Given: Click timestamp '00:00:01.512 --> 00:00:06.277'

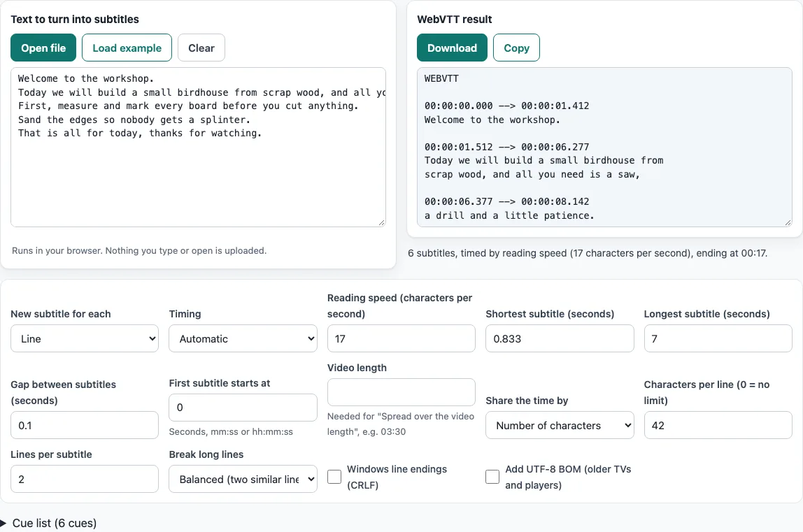Looking at the screenshot, I should [506, 147].
